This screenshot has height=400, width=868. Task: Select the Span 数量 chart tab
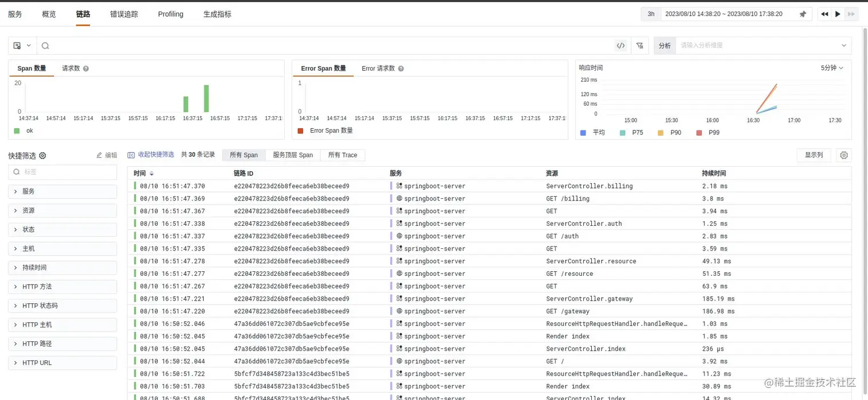[x=32, y=68]
